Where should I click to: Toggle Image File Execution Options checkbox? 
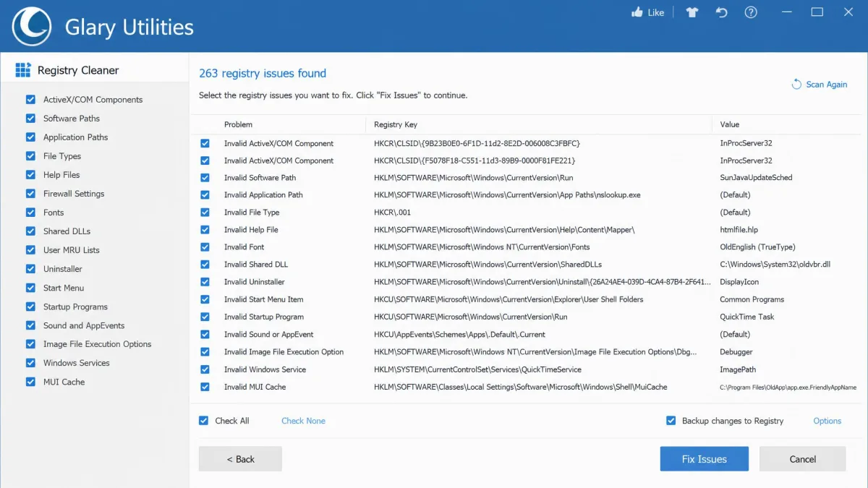(30, 344)
